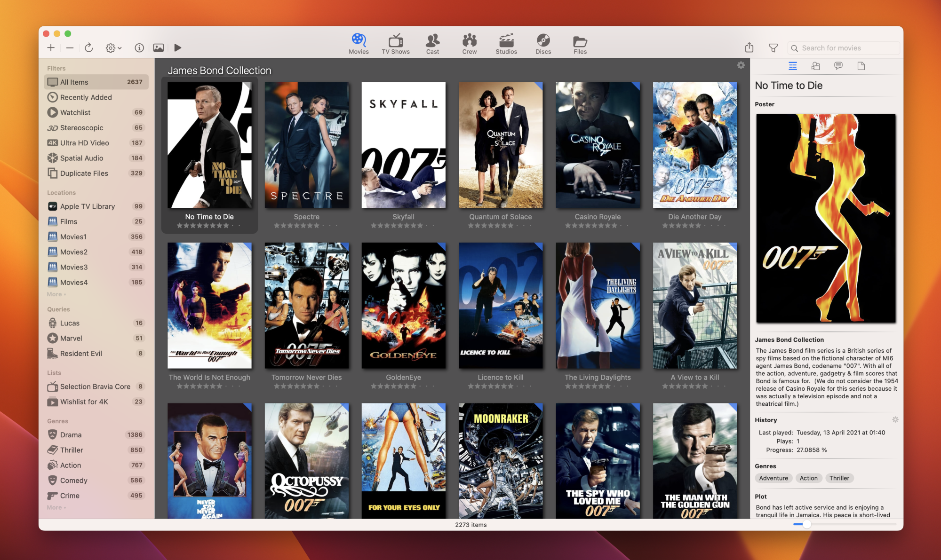The width and height of the screenshot is (941, 560).
Task: Click the star rating under Die Another Day
Action: (x=694, y=226)
